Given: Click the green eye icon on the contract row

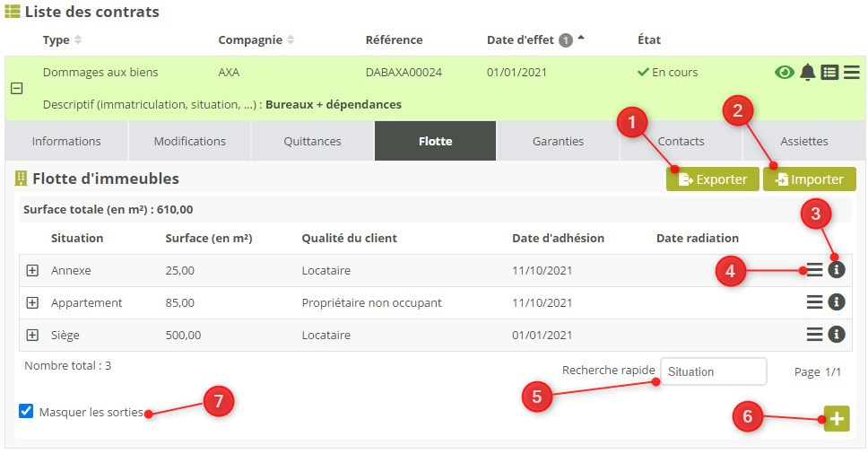Looking at the screenshot, I should pos(785,73).
